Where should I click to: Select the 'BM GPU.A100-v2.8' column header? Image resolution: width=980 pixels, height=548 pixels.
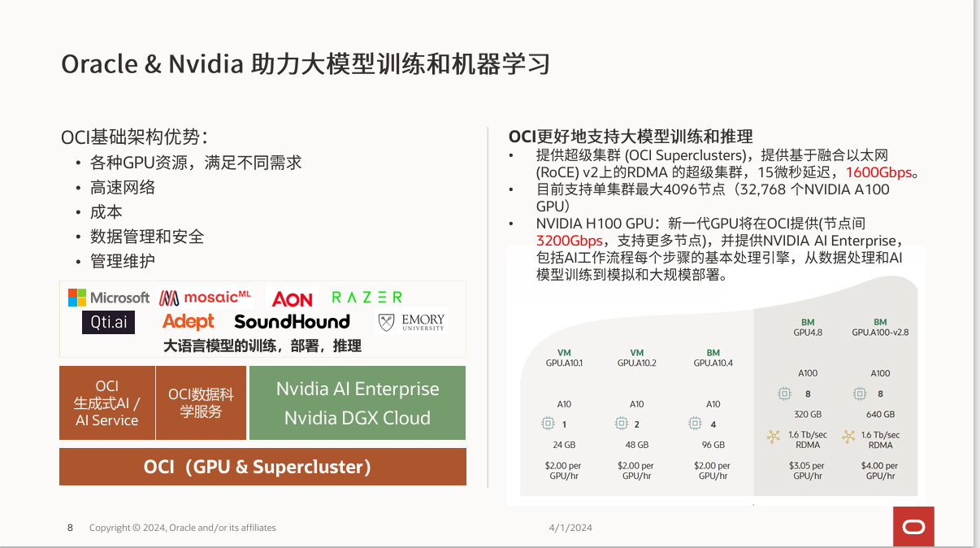tap(880, 328)
